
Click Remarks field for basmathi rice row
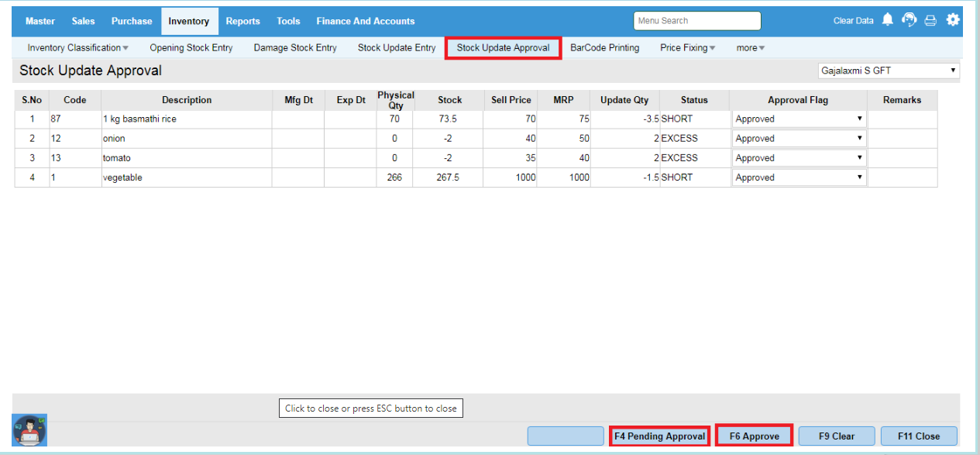[903, 119]
